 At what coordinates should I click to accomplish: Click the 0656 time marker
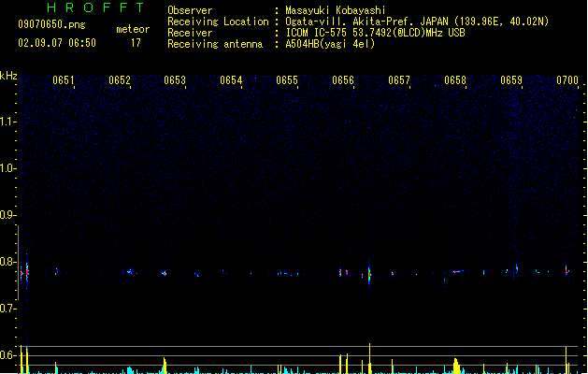[343, 80]
